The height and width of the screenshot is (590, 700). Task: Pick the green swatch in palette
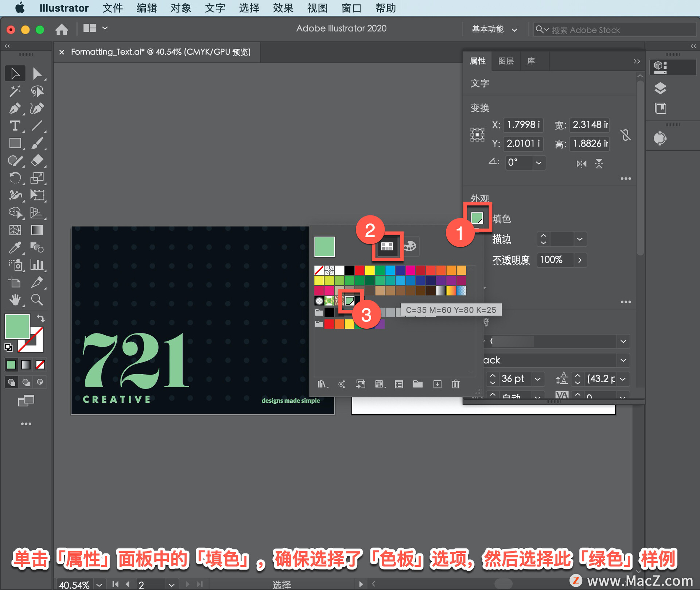point(350,301)
